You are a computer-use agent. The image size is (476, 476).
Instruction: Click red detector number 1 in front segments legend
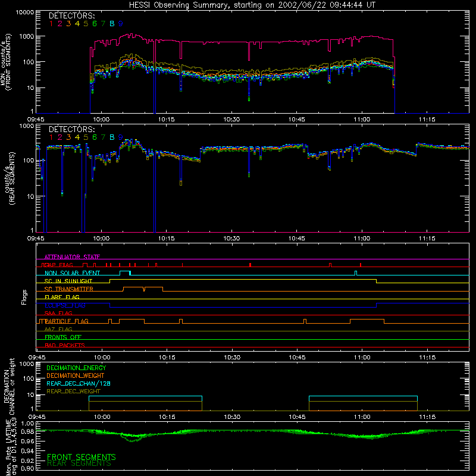pyautogui.click(x=51, y=24)
